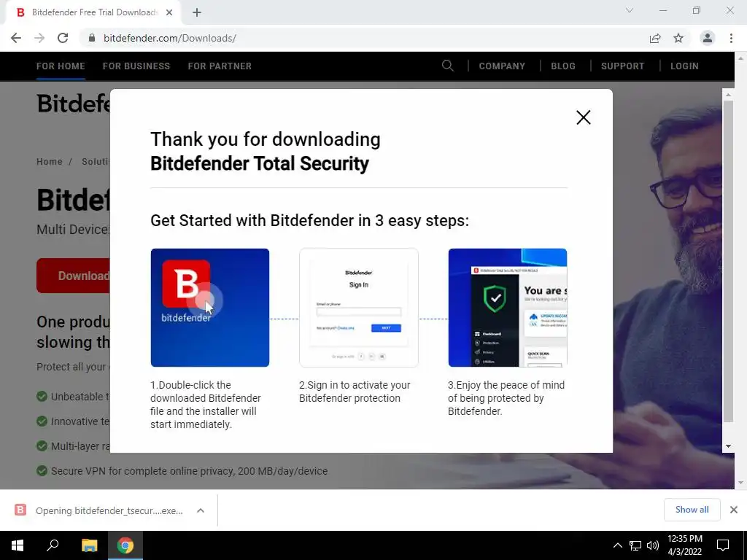
Task: Expand the download item options chevron
Action: [201, 510]
